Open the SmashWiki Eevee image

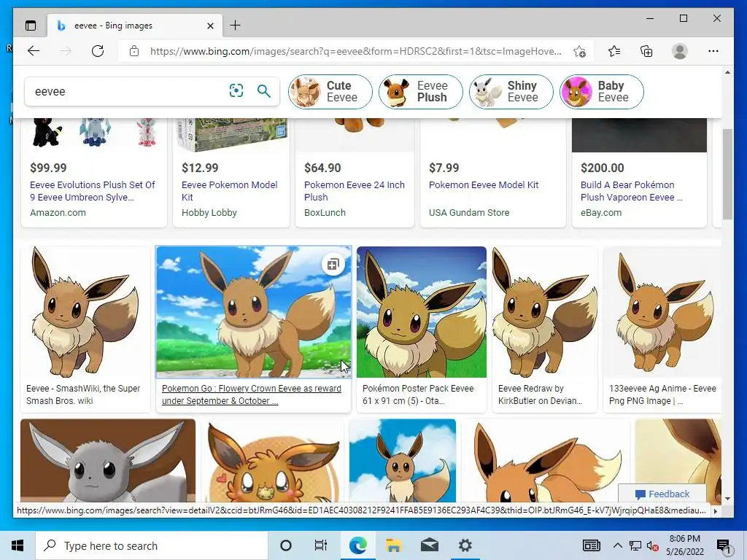[x=85, y=312]
